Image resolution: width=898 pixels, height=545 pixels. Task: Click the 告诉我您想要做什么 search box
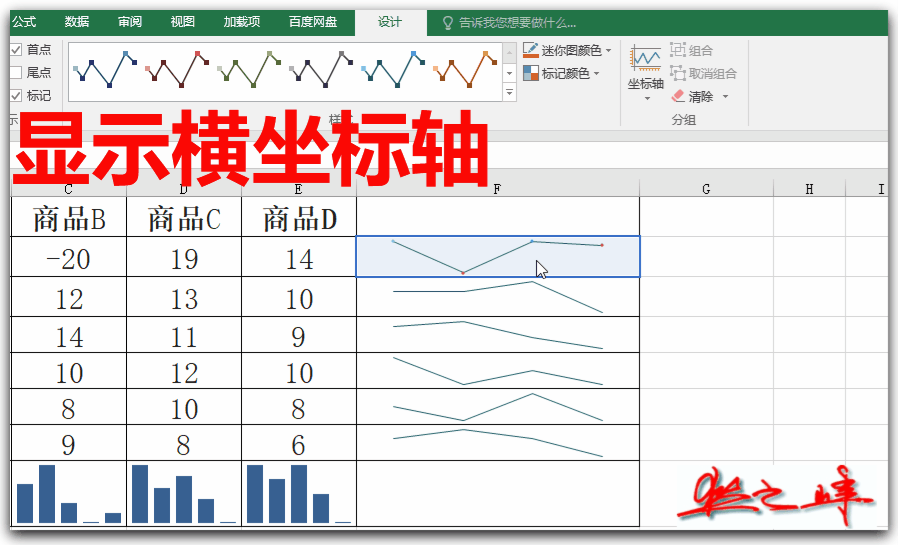tap(517, 23)
